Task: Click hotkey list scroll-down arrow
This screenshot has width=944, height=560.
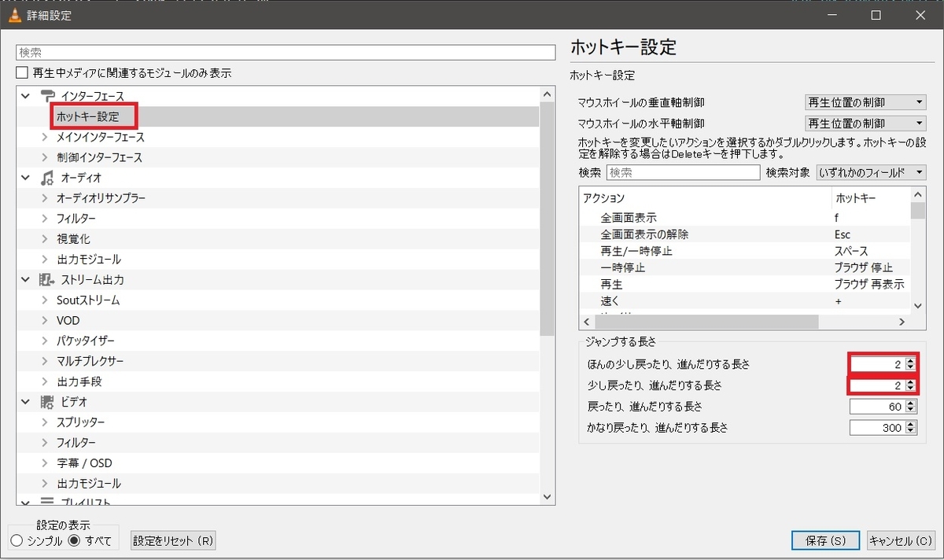Action: tap(918, 305)
